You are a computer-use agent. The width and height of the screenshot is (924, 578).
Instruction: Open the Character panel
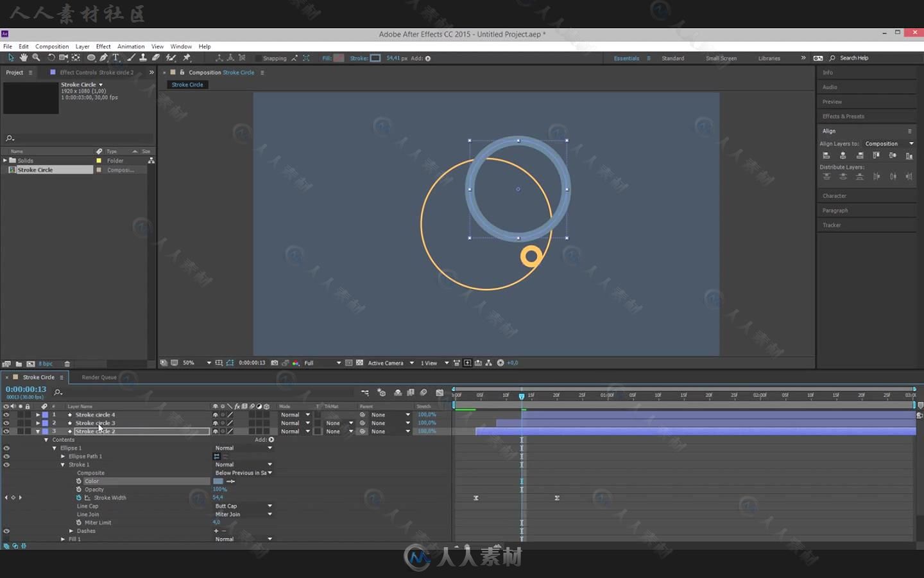[x=834, y=196]
